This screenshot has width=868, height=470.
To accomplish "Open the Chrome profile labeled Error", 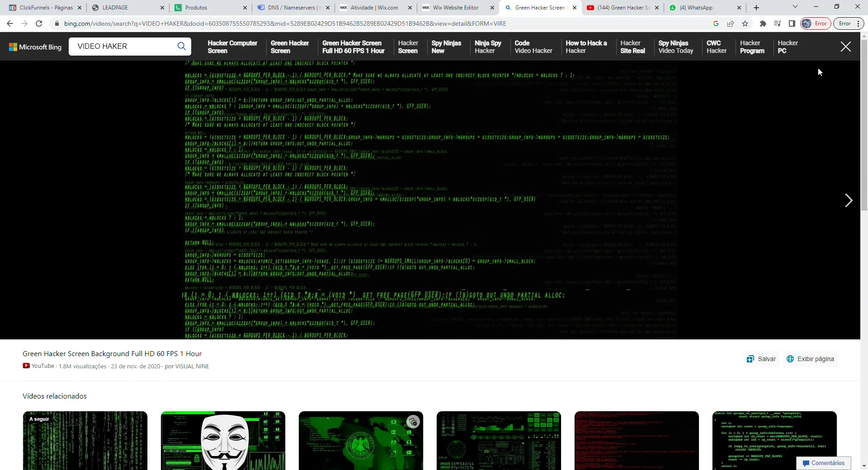I will pos(816,23).
